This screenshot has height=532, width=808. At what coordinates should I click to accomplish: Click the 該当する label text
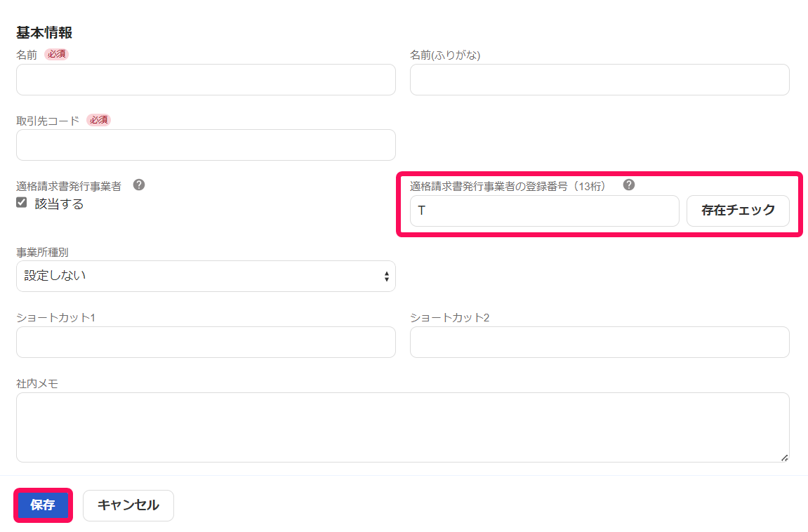tap(59, 204)
